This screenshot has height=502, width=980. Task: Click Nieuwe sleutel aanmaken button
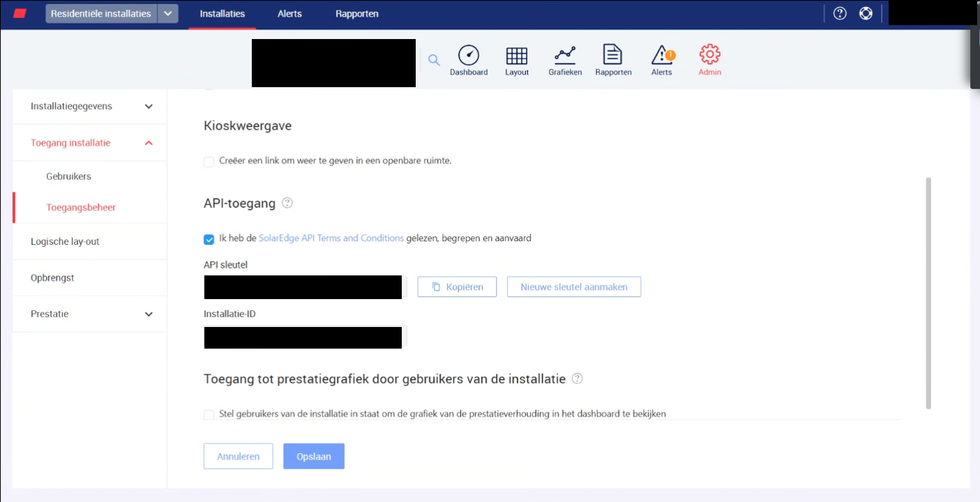[x=574, y=287]
